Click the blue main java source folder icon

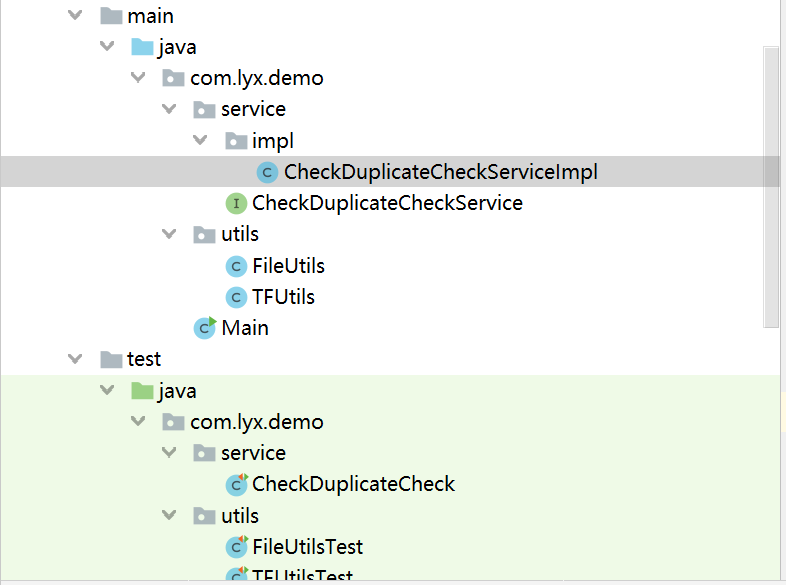pos(142,47)
